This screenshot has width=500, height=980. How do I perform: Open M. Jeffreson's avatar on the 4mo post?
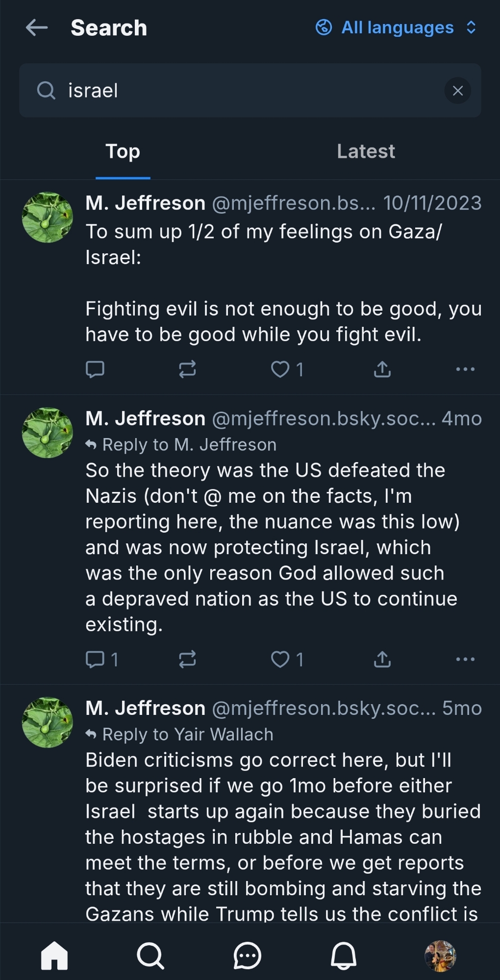pyautogui.click(x=48, y=433)
